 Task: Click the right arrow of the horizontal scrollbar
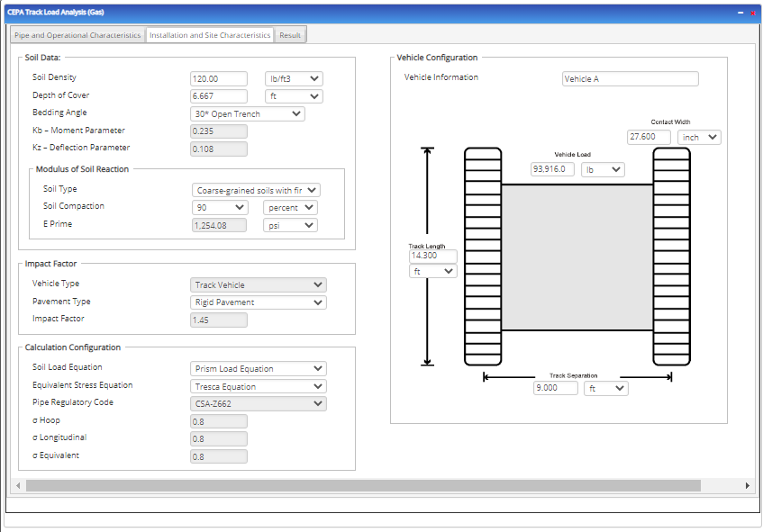748,485
